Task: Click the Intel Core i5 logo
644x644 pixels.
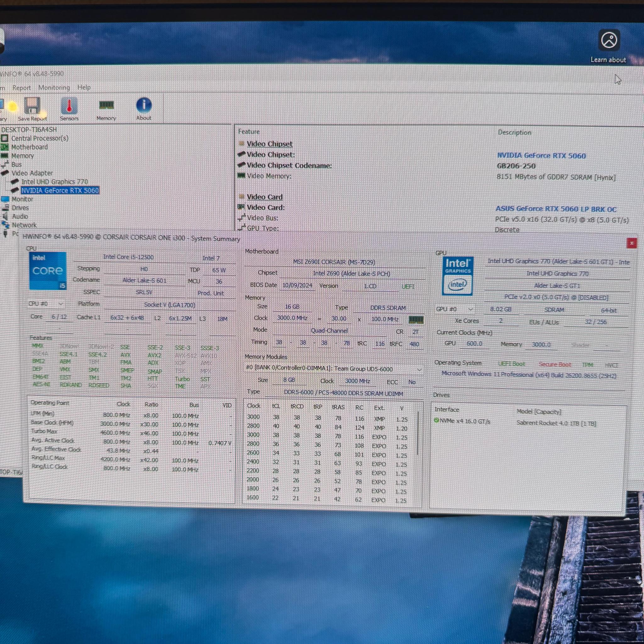Action: click(48, 271)
